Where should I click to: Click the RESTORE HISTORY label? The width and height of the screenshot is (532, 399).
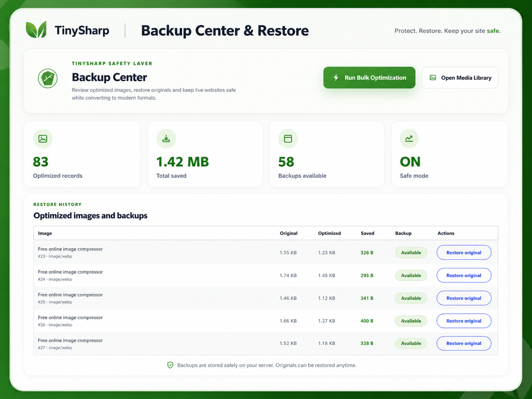(58, 204)
